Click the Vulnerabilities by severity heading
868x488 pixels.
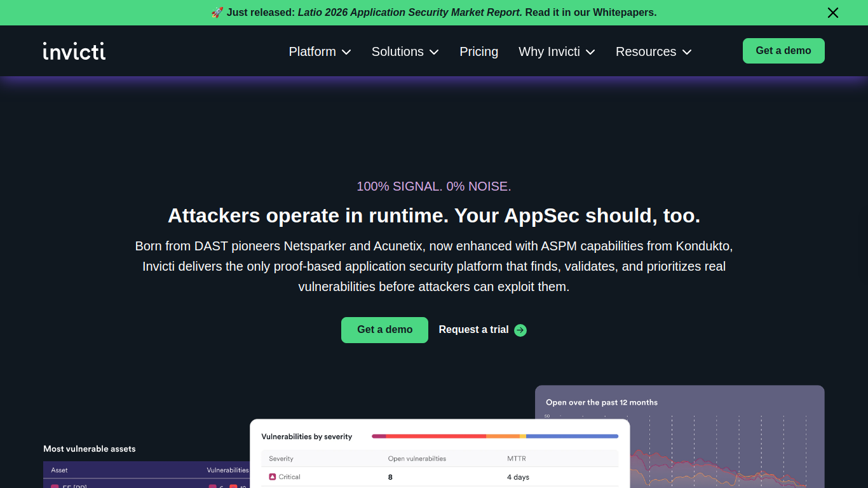point(307,437)
